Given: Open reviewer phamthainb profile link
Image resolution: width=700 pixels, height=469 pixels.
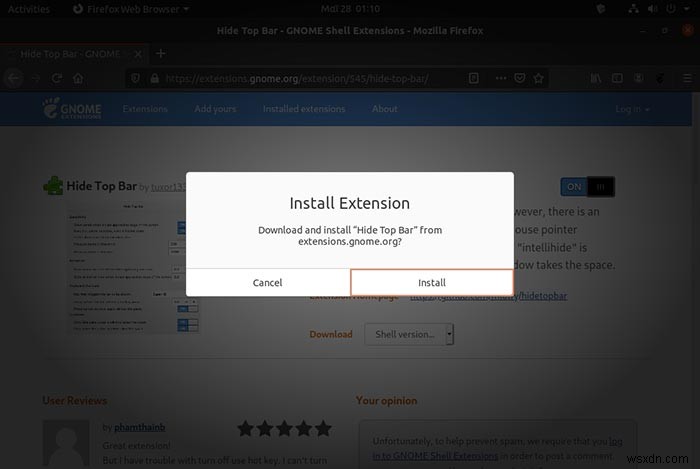Looking at the screenshot, I should [x=139, y=427].
